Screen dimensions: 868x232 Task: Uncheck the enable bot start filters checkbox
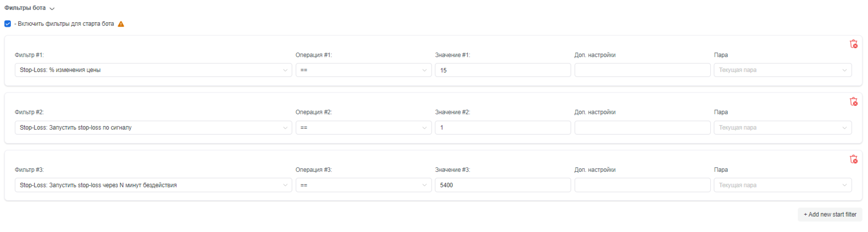pos(7,24)
